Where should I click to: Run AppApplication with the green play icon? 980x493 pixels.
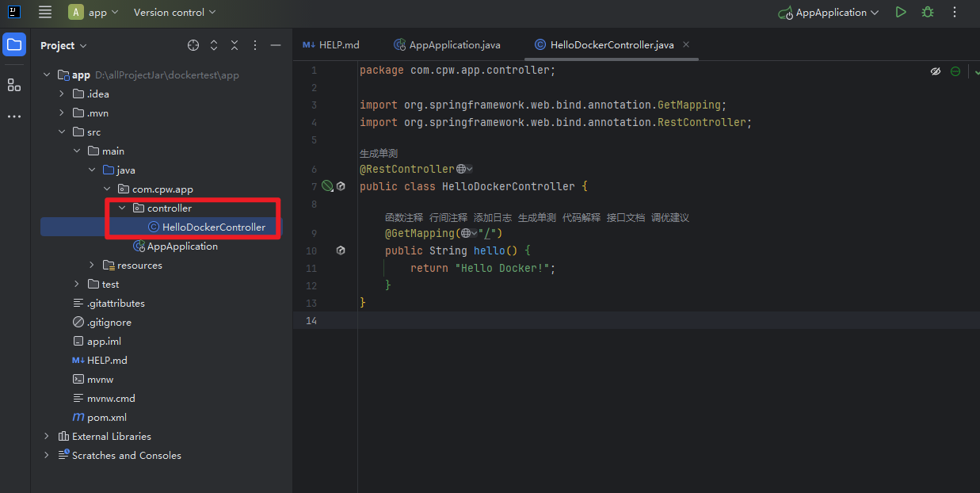coord(901,12)
